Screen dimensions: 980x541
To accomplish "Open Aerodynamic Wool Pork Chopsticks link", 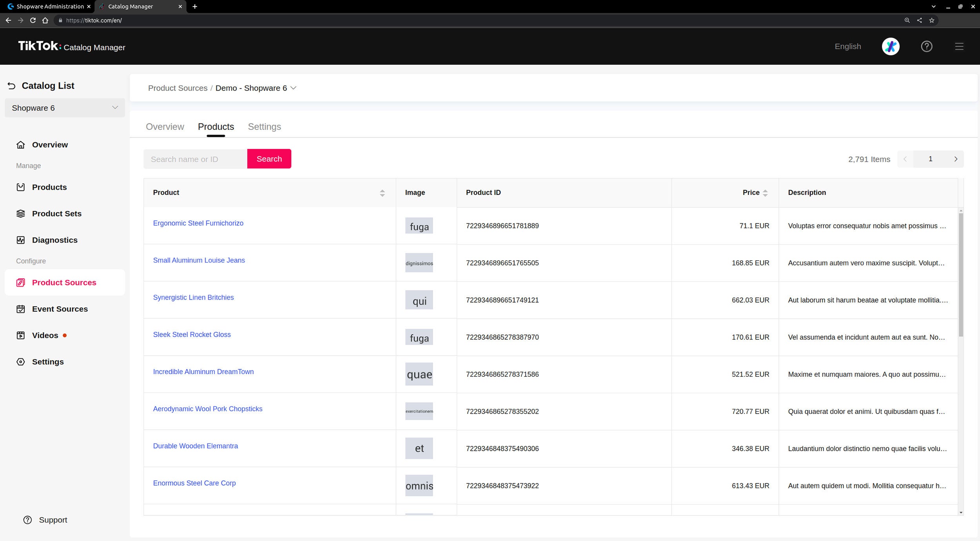I will (207, 409).
